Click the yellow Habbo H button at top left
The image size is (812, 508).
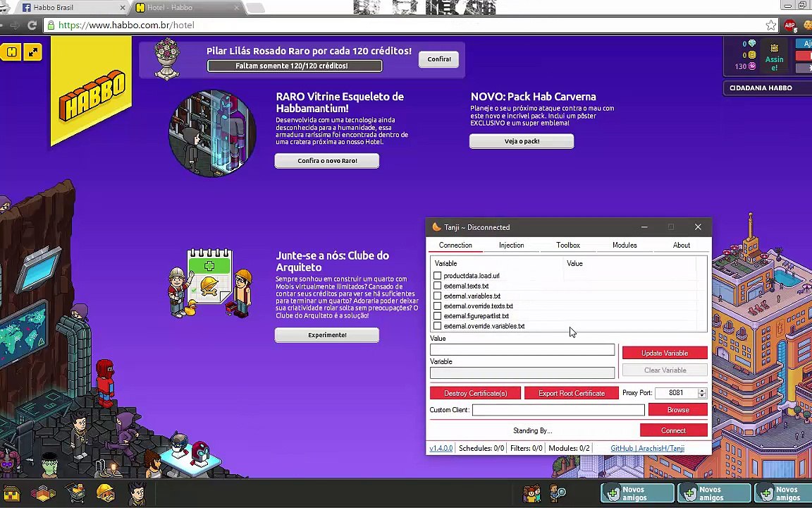pos(11,52)
